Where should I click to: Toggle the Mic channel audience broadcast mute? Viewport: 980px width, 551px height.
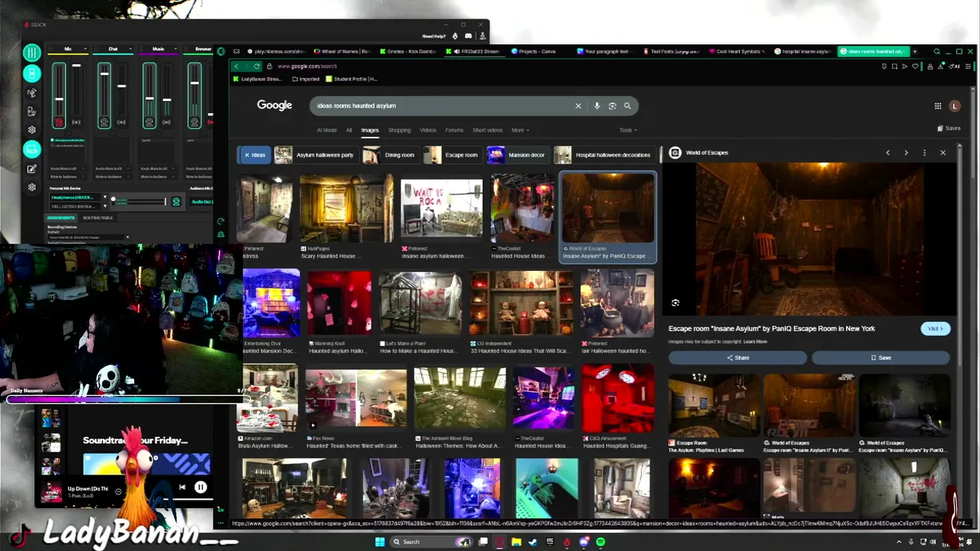pos(76,122)
